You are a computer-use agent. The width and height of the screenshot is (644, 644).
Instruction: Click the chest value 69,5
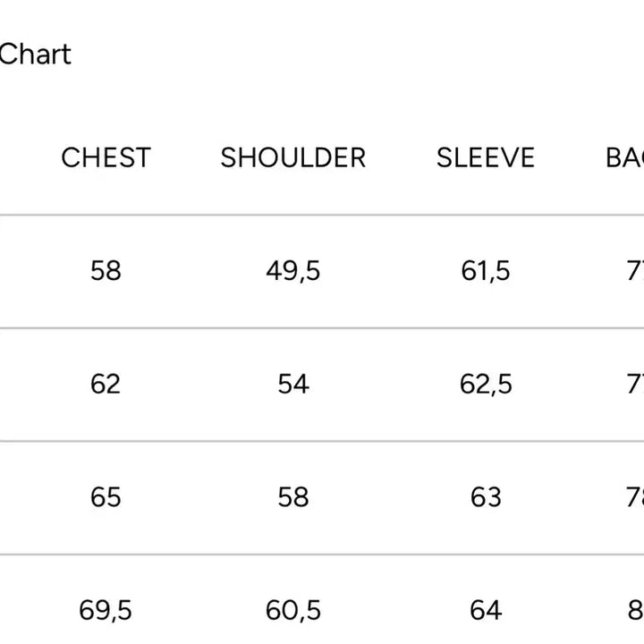pyautogui.click(x=106, y=610)
